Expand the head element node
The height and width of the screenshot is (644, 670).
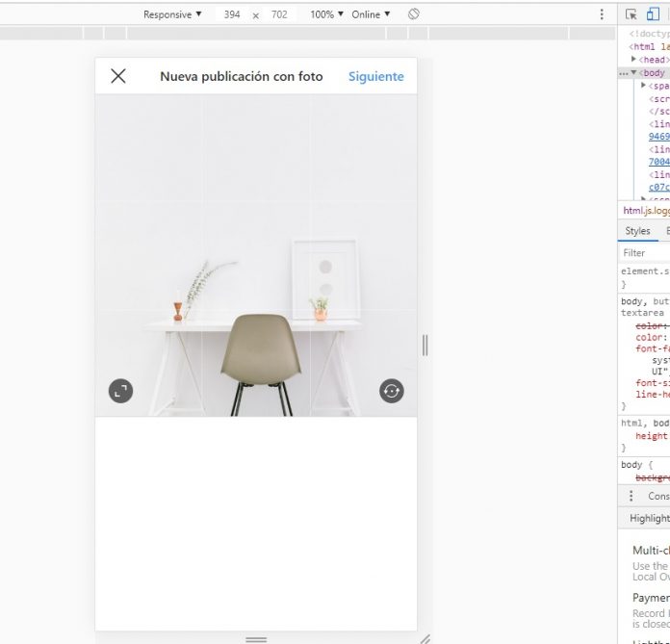click(x=634, y=59)
